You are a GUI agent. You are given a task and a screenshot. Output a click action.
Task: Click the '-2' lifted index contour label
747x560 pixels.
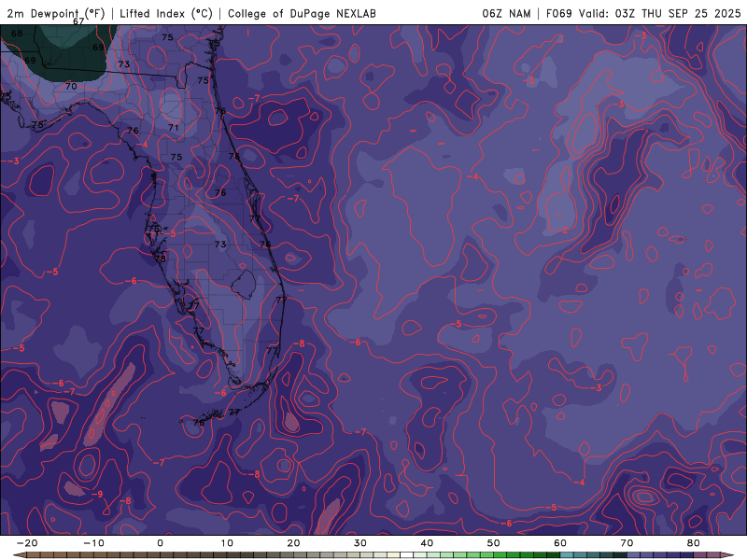[563, 231]
